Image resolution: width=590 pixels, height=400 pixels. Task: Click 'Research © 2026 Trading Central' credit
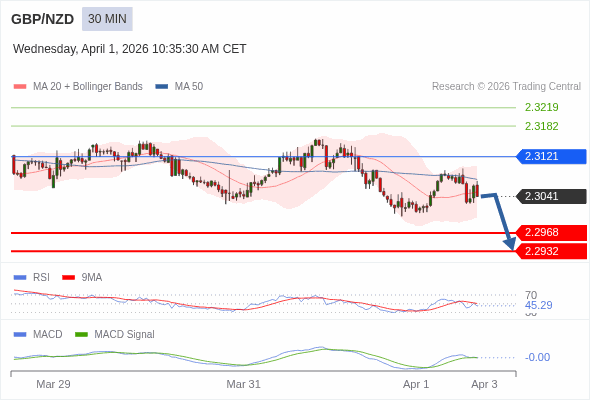coord(506,87)
